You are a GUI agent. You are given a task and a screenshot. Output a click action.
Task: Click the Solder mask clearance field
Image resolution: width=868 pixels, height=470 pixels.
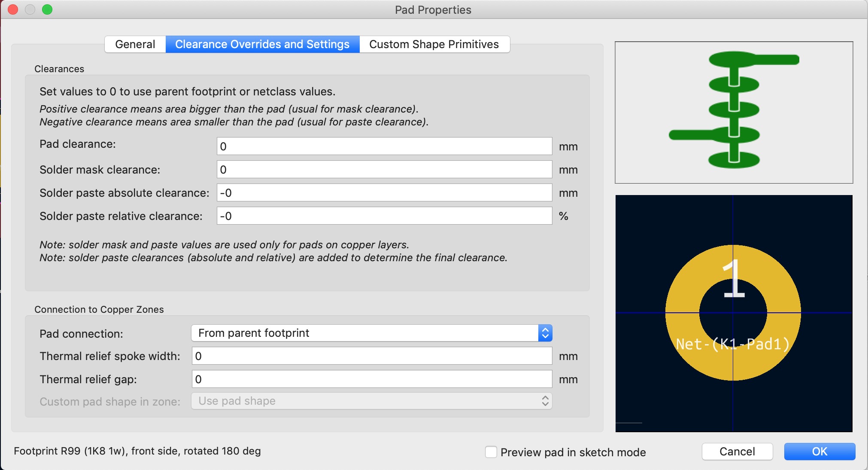click(x=384, y=169)
